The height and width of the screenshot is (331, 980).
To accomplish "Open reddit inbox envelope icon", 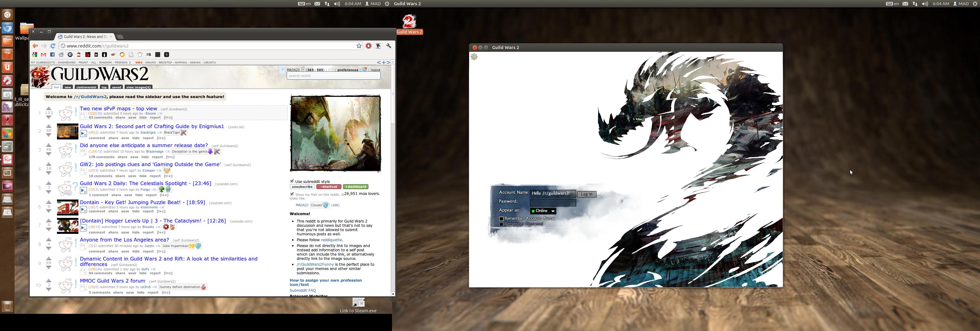I will 331,70.
